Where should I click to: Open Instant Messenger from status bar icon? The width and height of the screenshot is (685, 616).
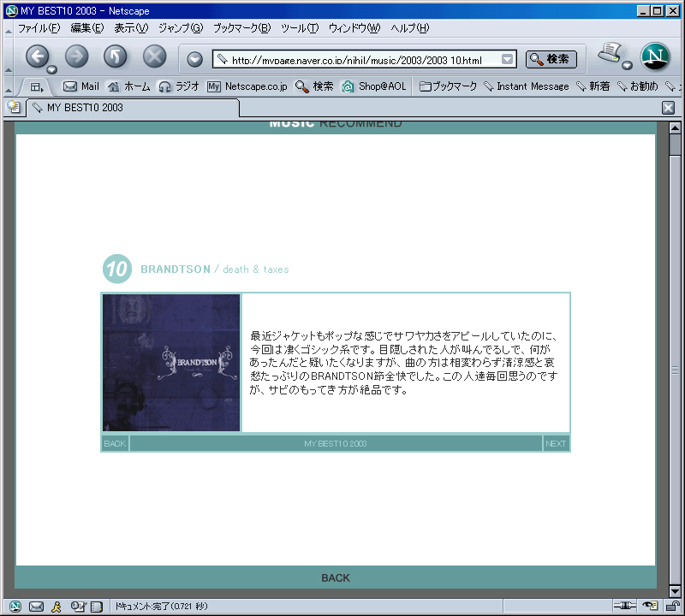click(57, 607)
